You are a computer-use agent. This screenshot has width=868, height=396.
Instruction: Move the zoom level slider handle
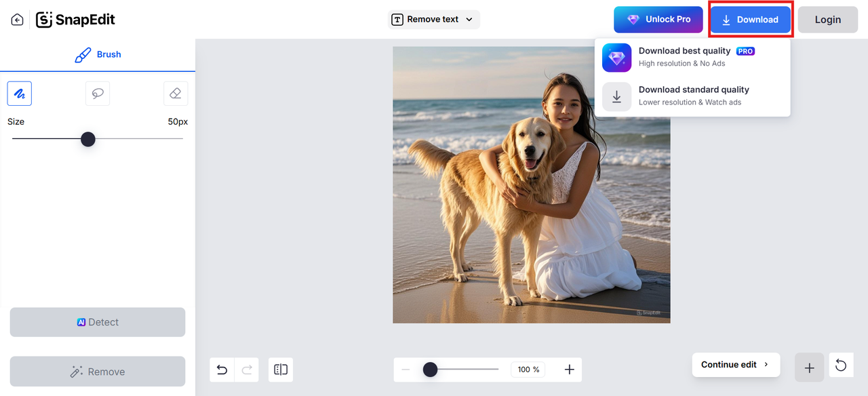(x=430, y=370)
